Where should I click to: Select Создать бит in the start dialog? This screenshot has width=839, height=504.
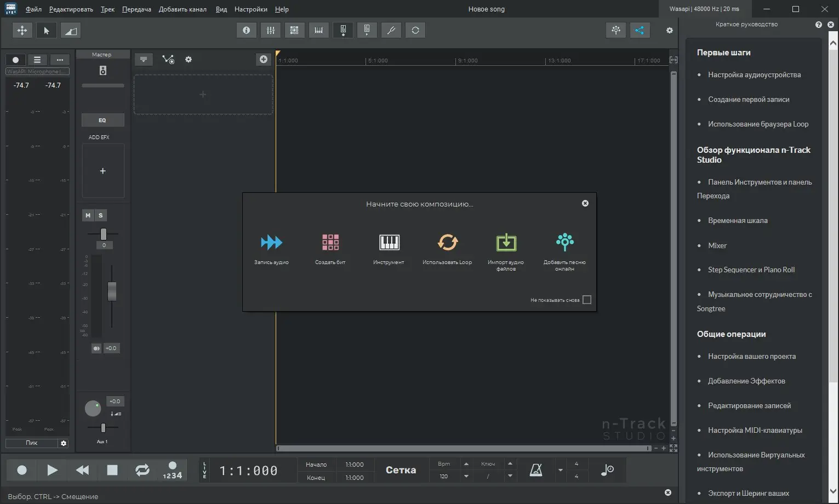[330, 242]
